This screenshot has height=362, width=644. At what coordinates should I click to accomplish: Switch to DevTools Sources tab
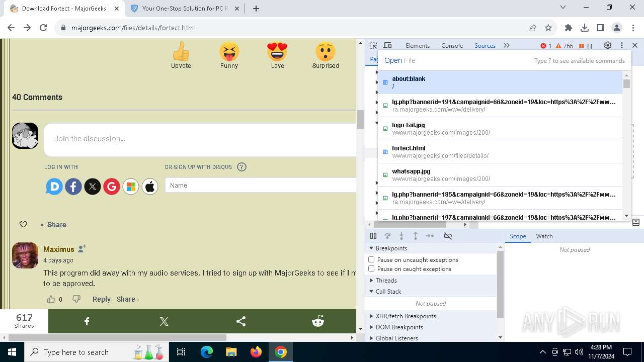(485, 45)
